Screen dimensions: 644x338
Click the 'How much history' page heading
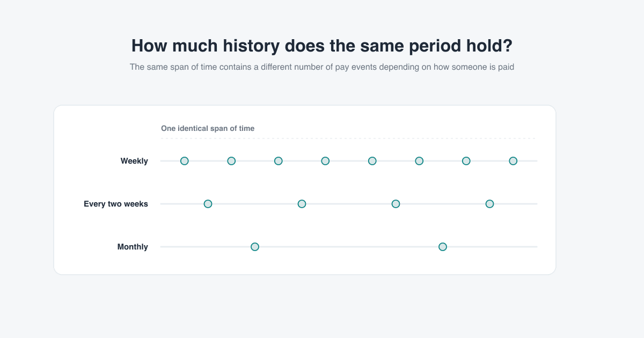322,46
